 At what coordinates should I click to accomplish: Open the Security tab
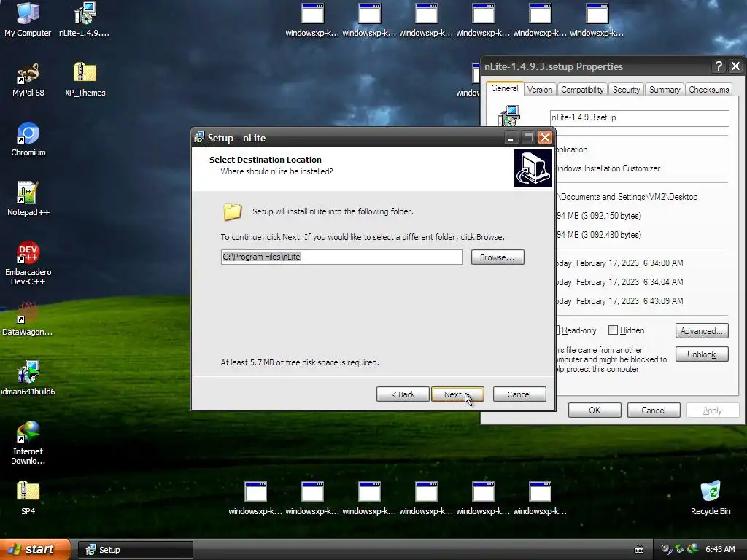click(626, 90)
